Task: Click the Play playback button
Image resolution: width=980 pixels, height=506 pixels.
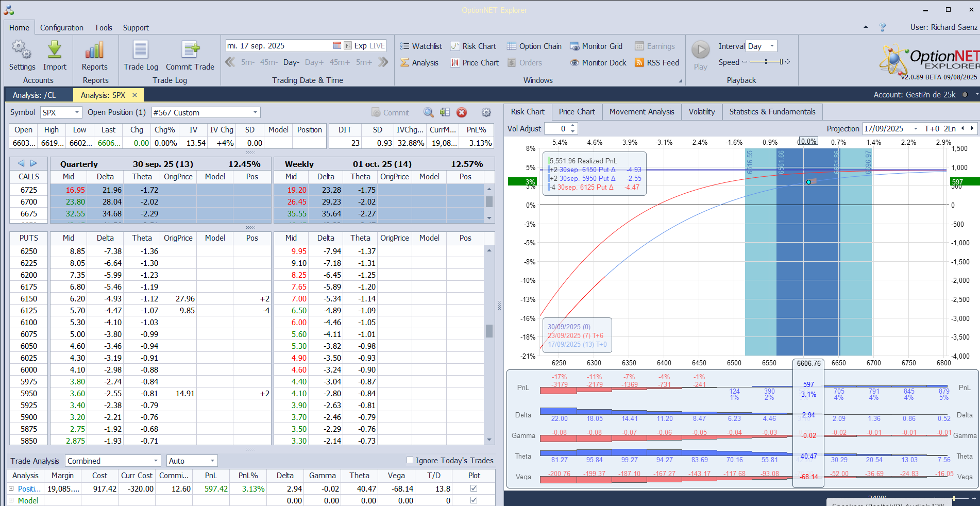Action: pyautogui.click(x=700, y=50)
